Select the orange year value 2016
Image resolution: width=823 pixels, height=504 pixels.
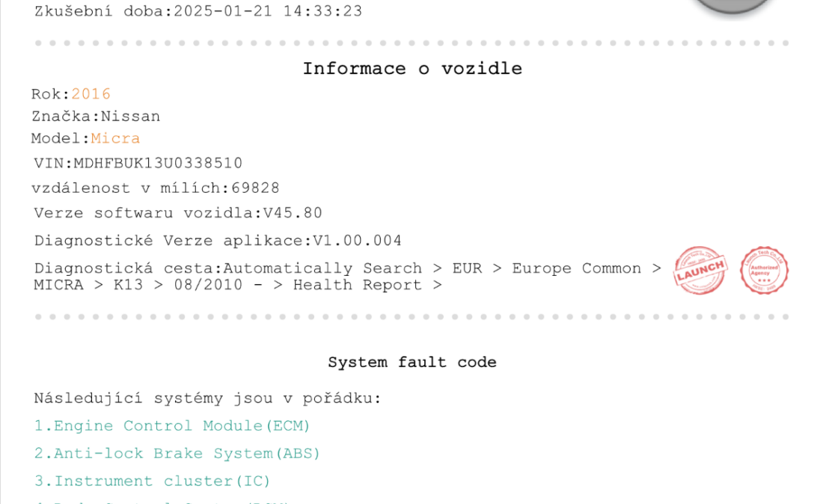point(91,94)
